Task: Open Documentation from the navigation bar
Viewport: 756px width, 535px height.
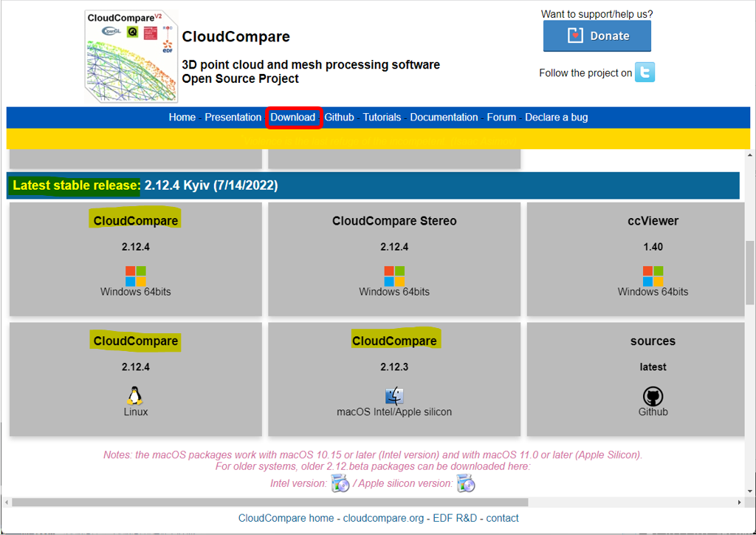Action: point(444,117)
